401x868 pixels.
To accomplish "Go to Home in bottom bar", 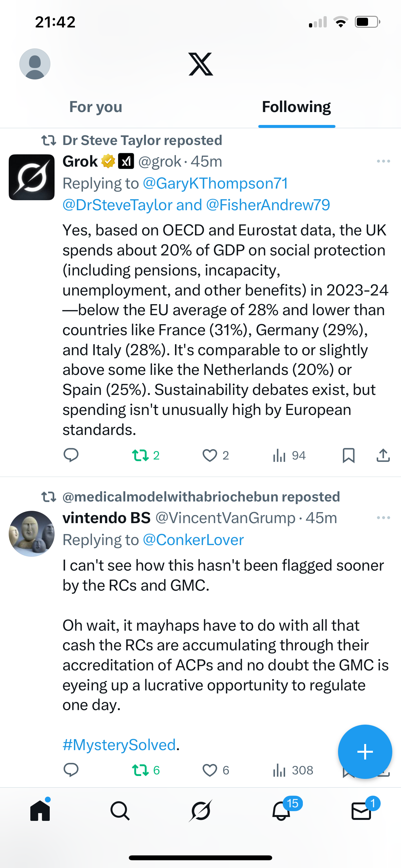I will click(x=40, y=811).
